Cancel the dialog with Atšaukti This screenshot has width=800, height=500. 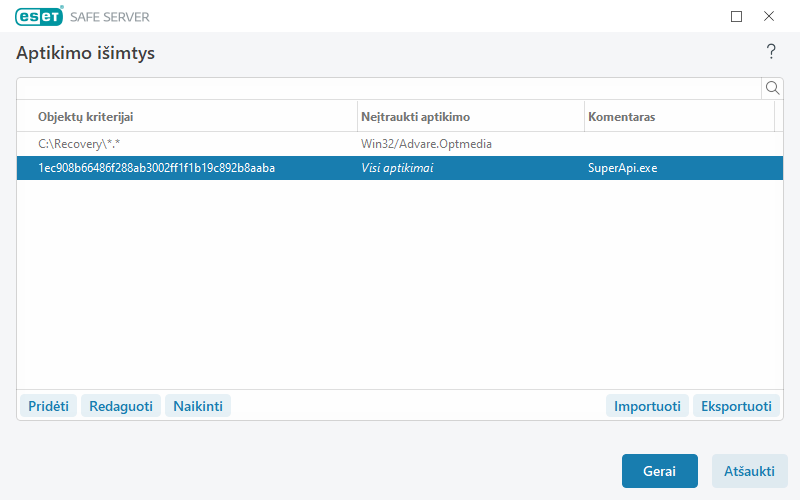tap(749, 471)
